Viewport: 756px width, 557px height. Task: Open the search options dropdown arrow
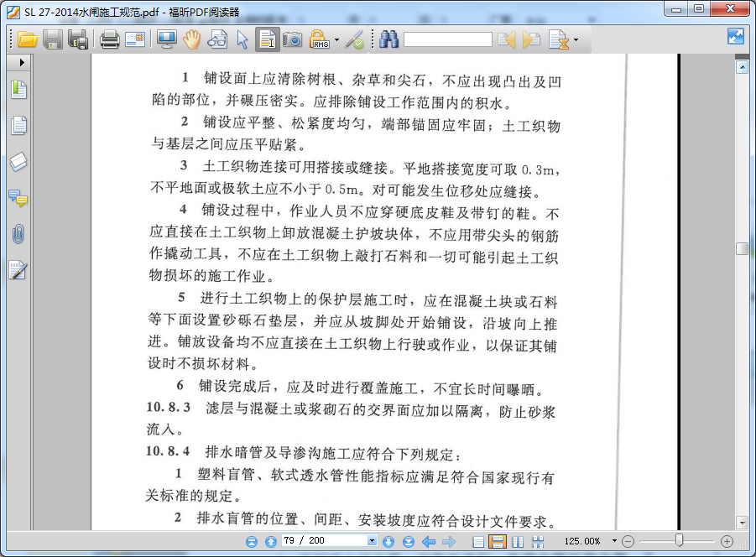point(576,39)
